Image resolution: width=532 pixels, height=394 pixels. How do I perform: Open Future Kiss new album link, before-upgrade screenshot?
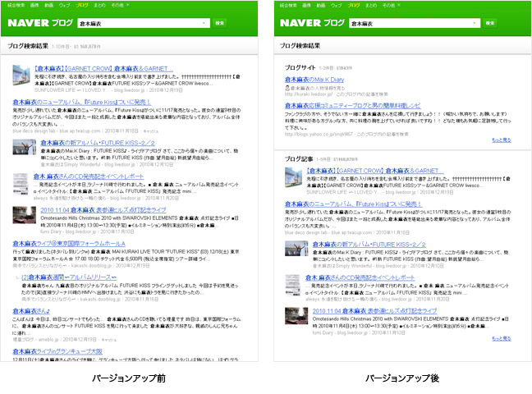(82, 102)
